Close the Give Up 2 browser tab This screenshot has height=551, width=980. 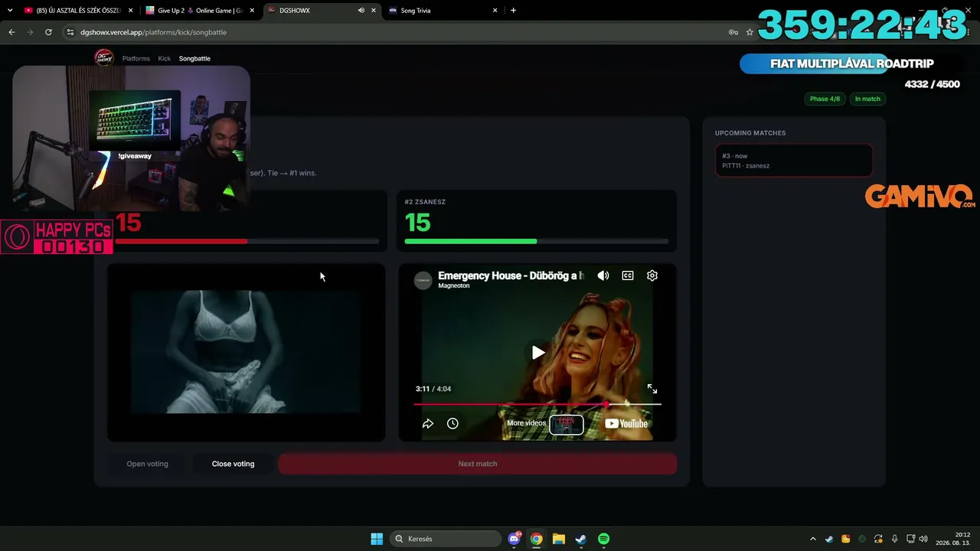tap(253, 11)
